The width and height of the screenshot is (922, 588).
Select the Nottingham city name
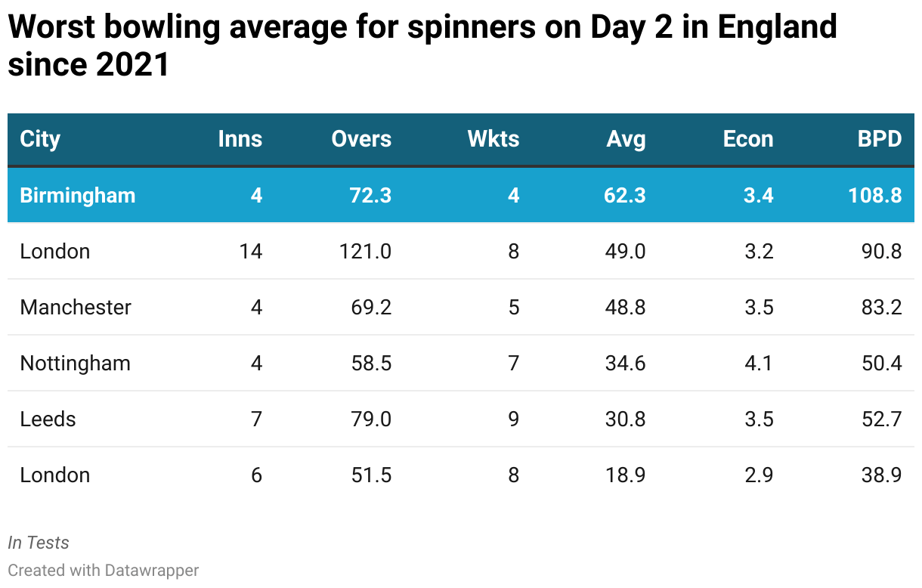[75, 363]
